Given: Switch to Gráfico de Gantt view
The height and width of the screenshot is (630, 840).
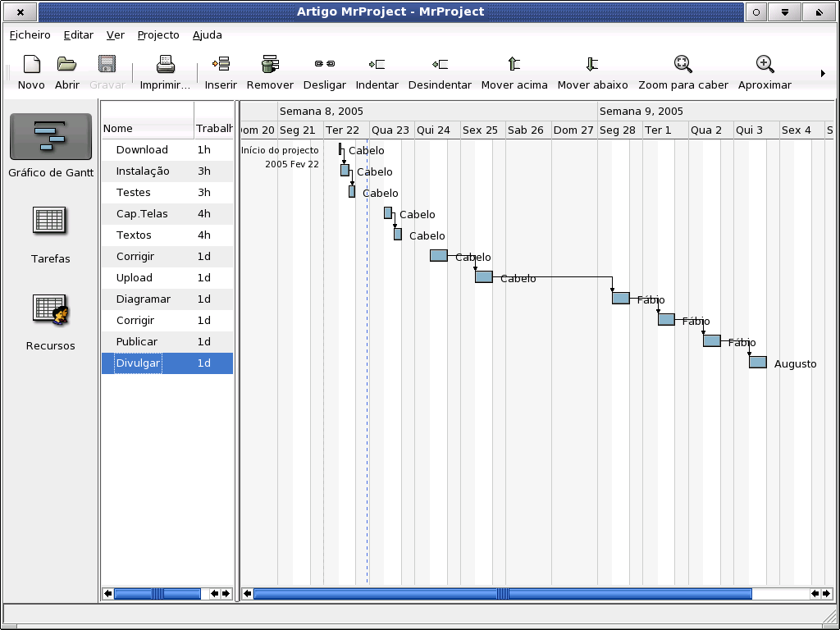Looking at the screenshot, I should pyautogui.click(x=51, y=136).
